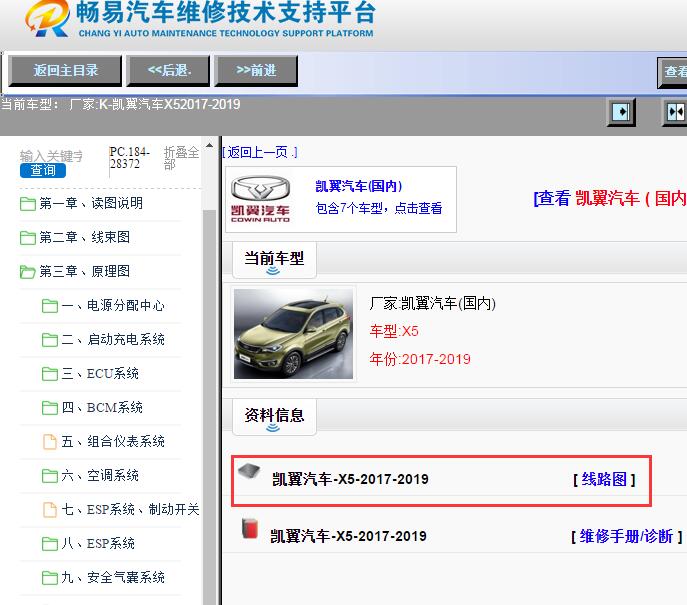The image size is (687, 605).
Task: Click the 返回主目录 button
Action: pos(65,70)
